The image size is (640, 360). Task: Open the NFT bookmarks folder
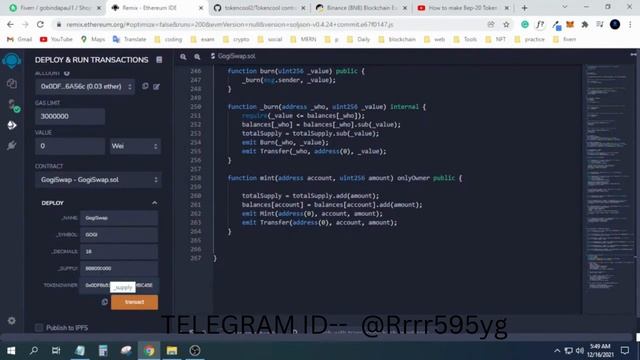pyautogui.click(x=496, y=39)
